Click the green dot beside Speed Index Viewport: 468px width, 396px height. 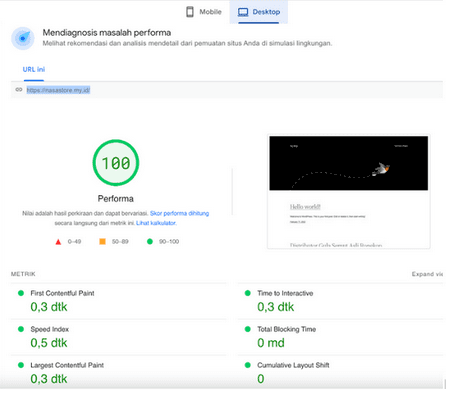(x=21, y=329)
